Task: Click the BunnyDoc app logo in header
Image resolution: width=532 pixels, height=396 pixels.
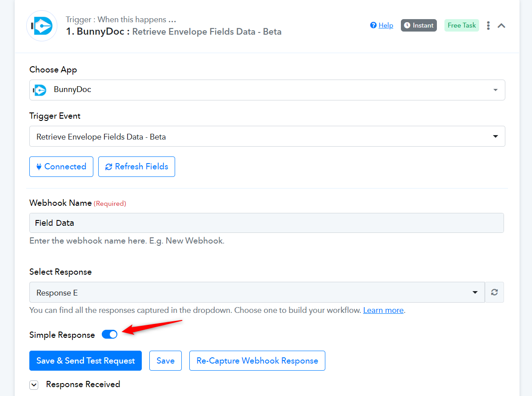Action: click(x=42, y=26)
